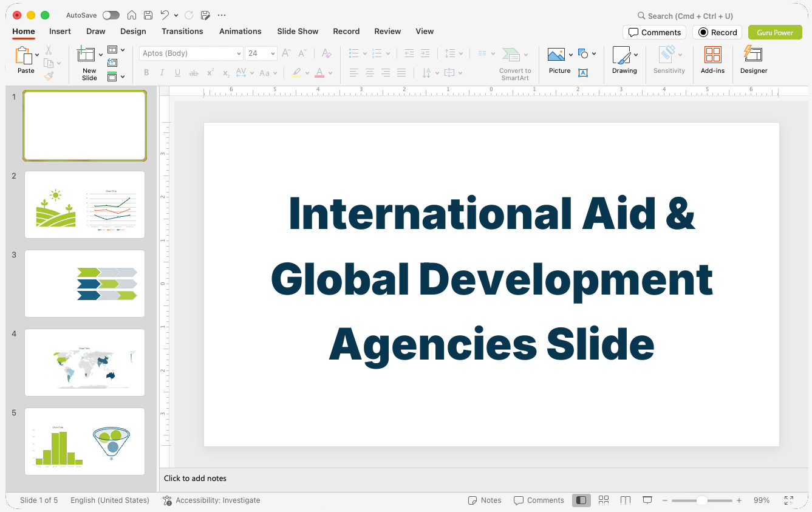812x512 pixels.
Task: Click the text highlight yellow swatch
Action: coord(296,73)
